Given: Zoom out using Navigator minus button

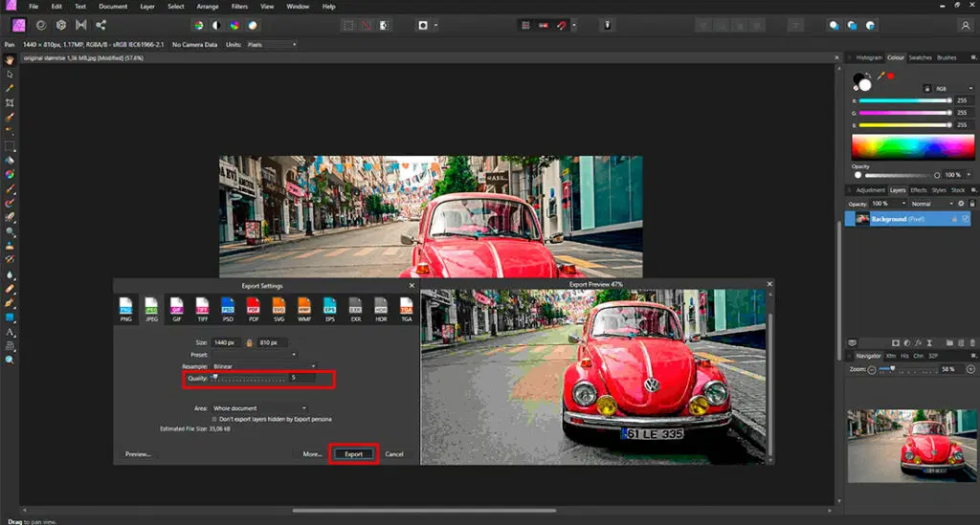Looking at the screenshot, I should pyautogui.click(x=871, y=369).
